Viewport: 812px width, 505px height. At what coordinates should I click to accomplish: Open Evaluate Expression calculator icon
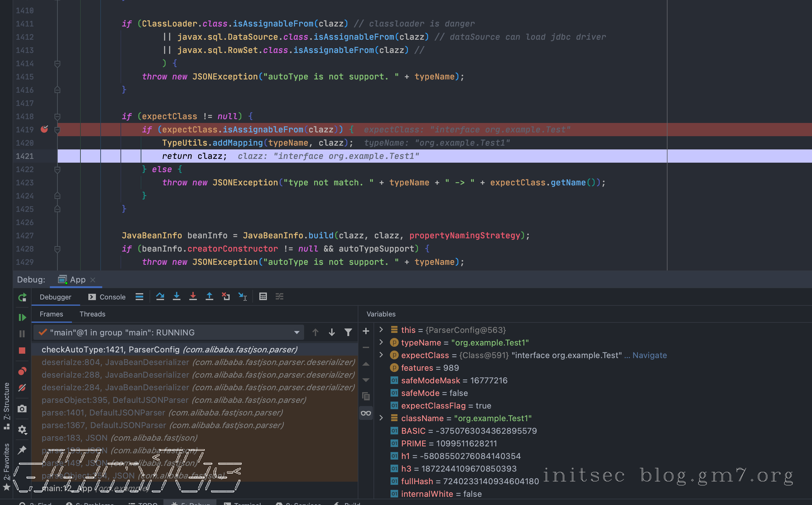(263, 297)
